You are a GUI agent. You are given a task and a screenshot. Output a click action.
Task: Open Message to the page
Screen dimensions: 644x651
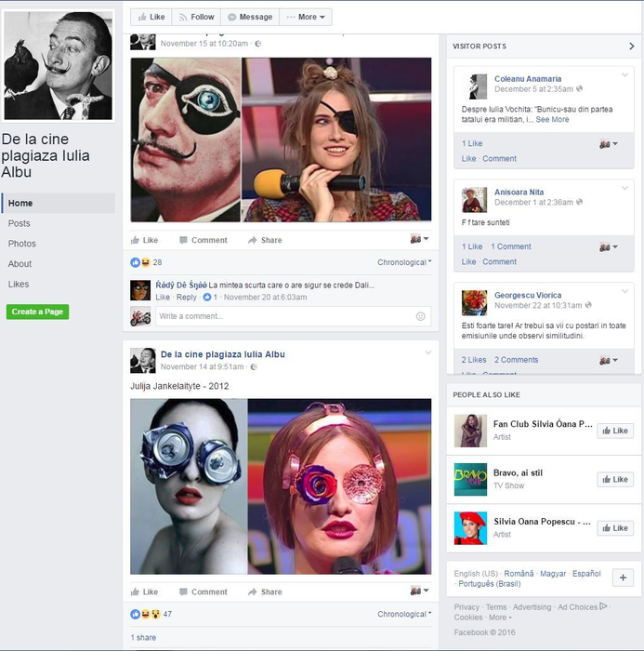tap(250, 17)
